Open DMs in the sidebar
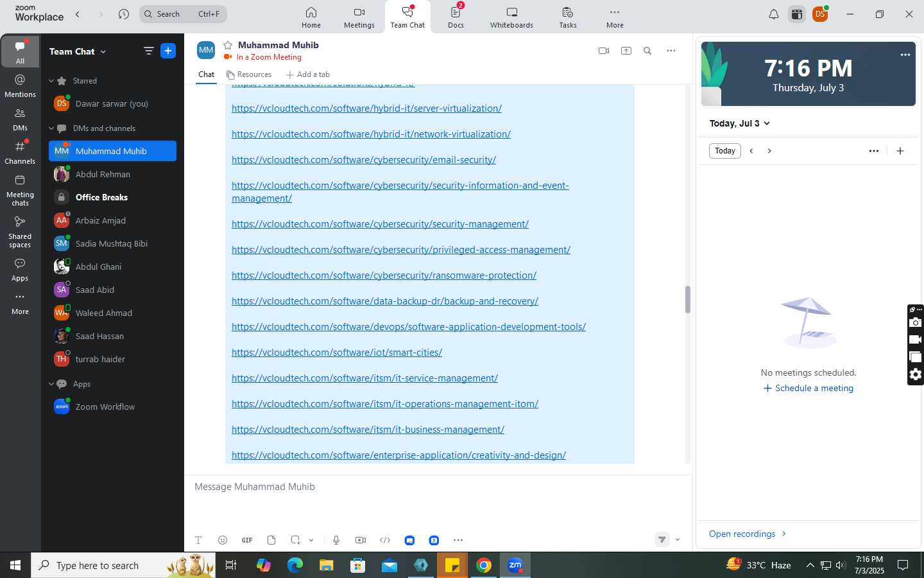This screenshot has height=578, width=924. point(20,119)
